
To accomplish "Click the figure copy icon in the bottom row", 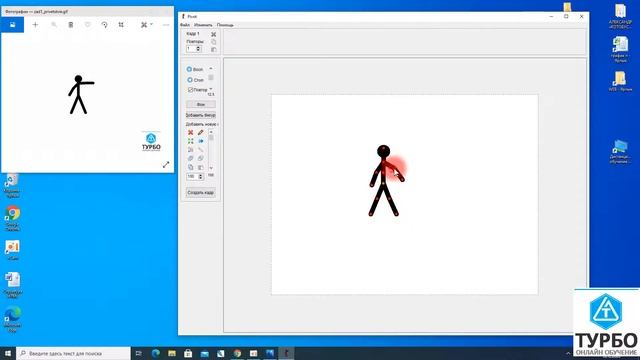I will 191,167.
